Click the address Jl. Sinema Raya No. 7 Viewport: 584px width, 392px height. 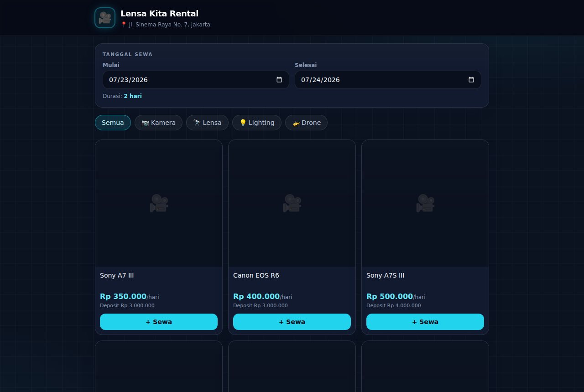166,25
